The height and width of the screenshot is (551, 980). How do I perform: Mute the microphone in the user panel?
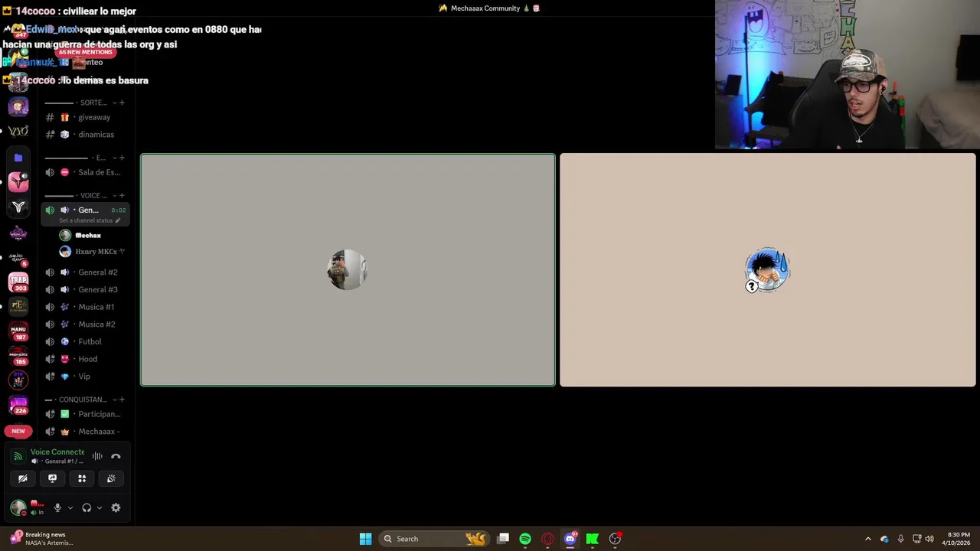(57, 507)
